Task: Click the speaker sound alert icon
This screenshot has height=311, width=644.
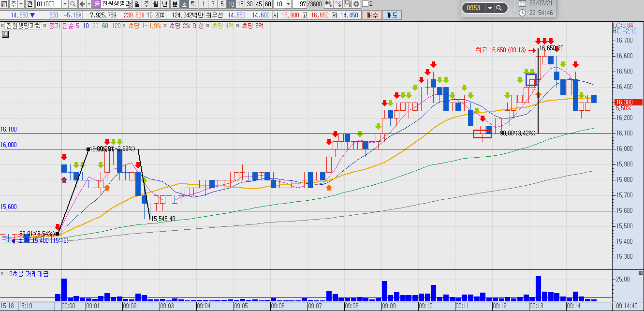Action: [x=82, y=4]
